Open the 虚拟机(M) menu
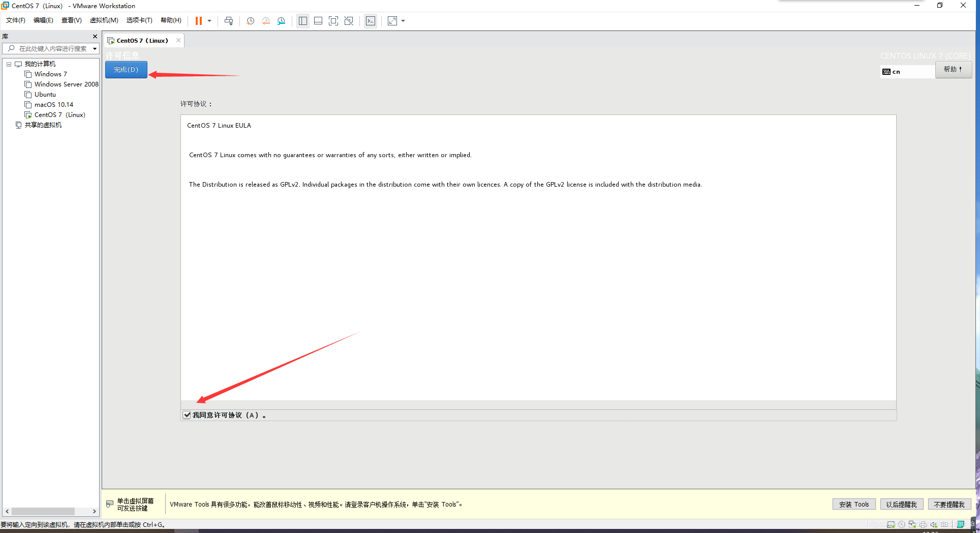This screenshot has height=533, width=980. pyautogui.click(x=104, y=20)
